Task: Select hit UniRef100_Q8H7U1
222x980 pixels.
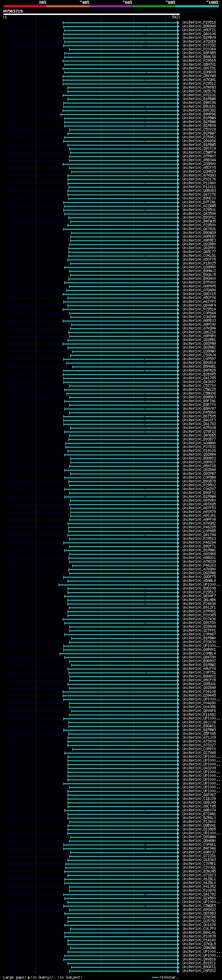Action: pos(199,64)
